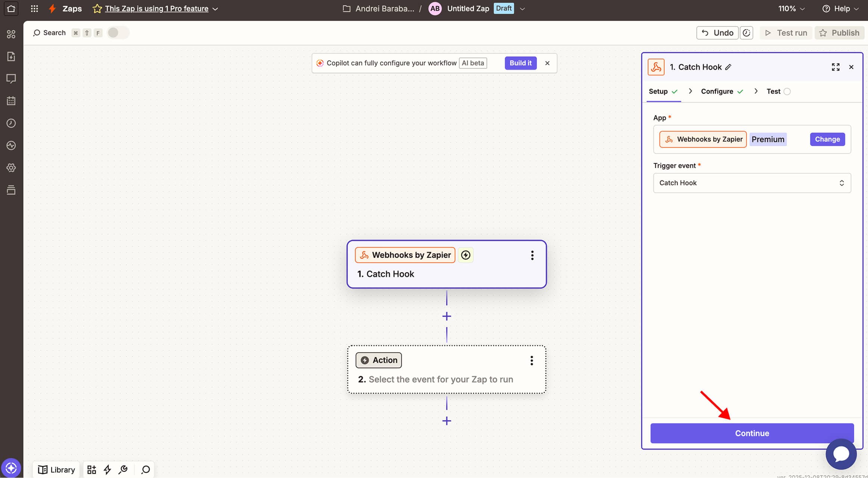
Task: Open the Zap history clock icon in sidebar
Action: (11, 123)
